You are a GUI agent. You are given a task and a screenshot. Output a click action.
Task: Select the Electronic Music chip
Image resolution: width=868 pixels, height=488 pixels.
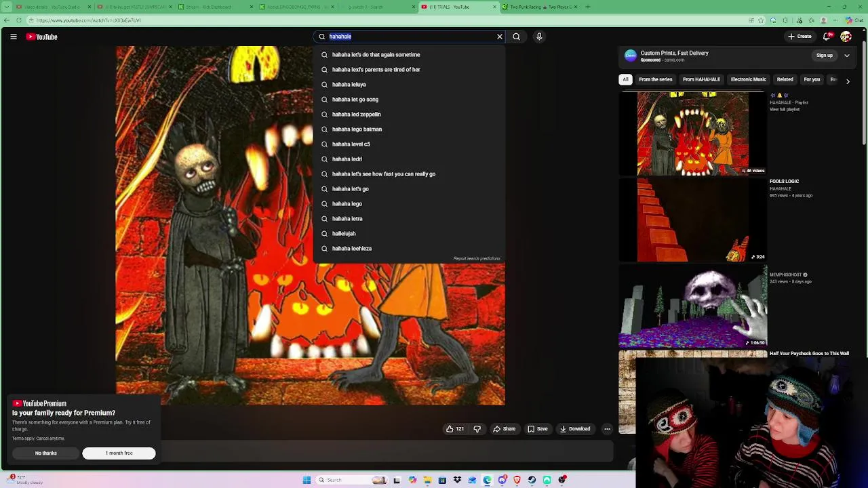tap(748, 79)
